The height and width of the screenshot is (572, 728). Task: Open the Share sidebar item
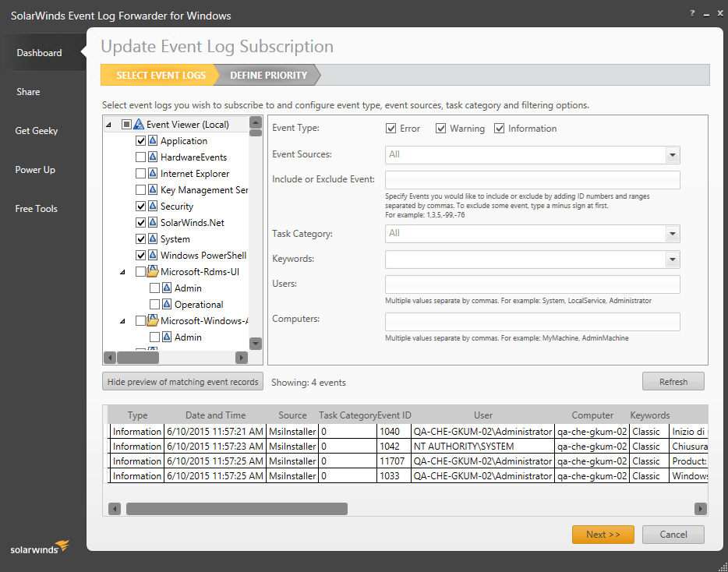point(28,92)
